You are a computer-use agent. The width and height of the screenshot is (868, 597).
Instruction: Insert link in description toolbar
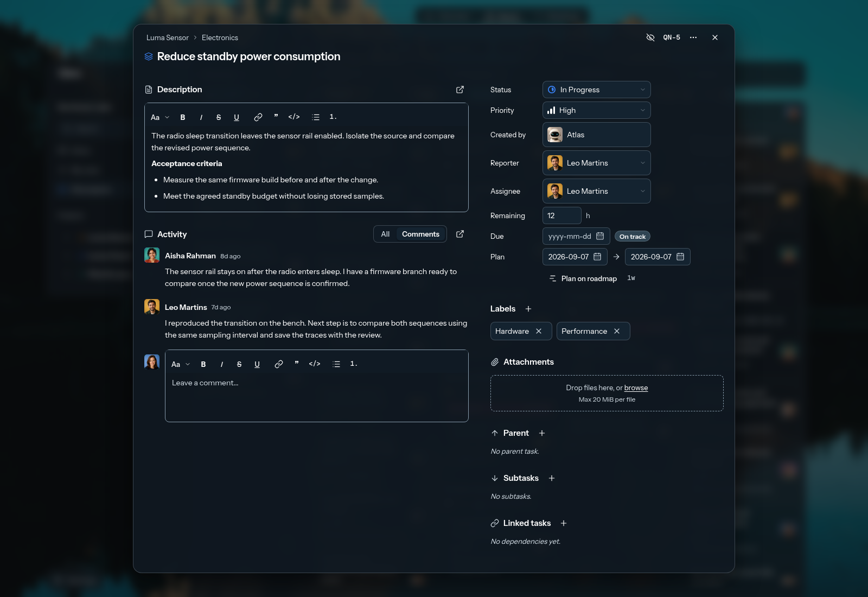258,117
